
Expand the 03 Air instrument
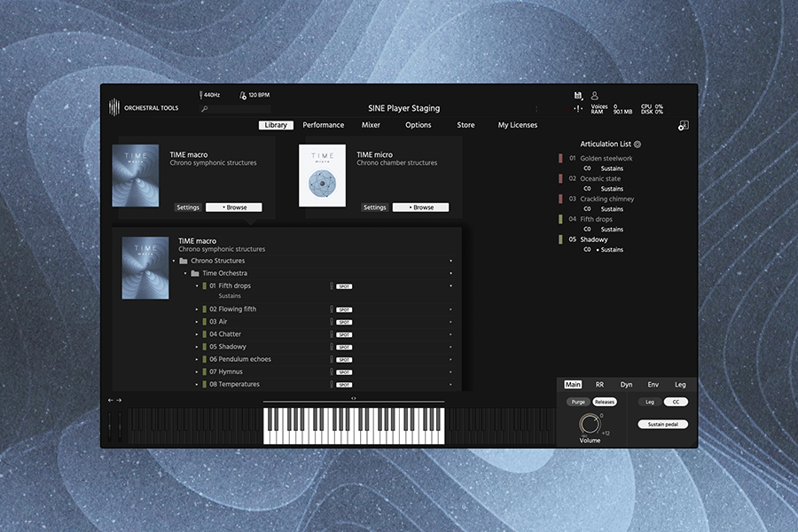point(197,322)
